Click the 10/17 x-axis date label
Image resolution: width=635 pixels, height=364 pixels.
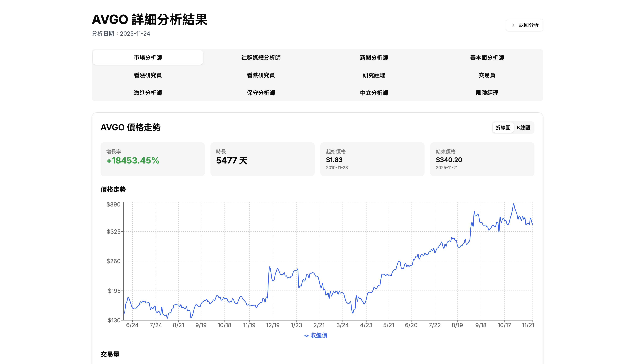504,325
